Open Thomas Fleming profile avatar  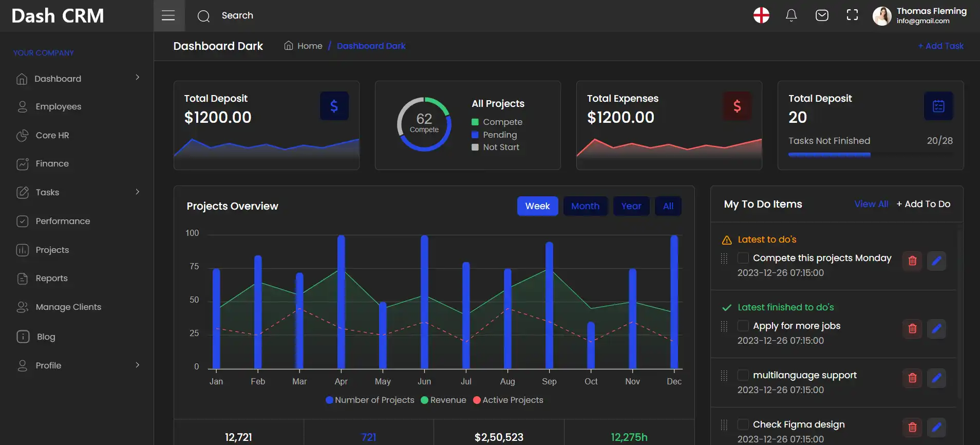[882, 16]
